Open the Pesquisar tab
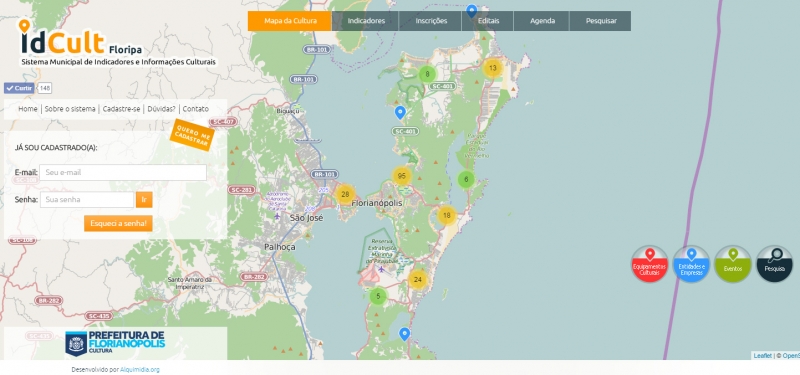This screenshot has width=800, height=375. tap(601, 21)
